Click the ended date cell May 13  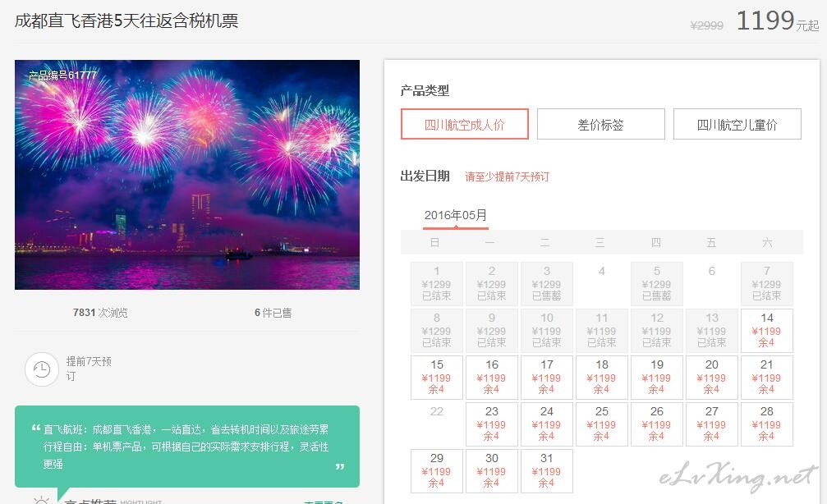711,331
